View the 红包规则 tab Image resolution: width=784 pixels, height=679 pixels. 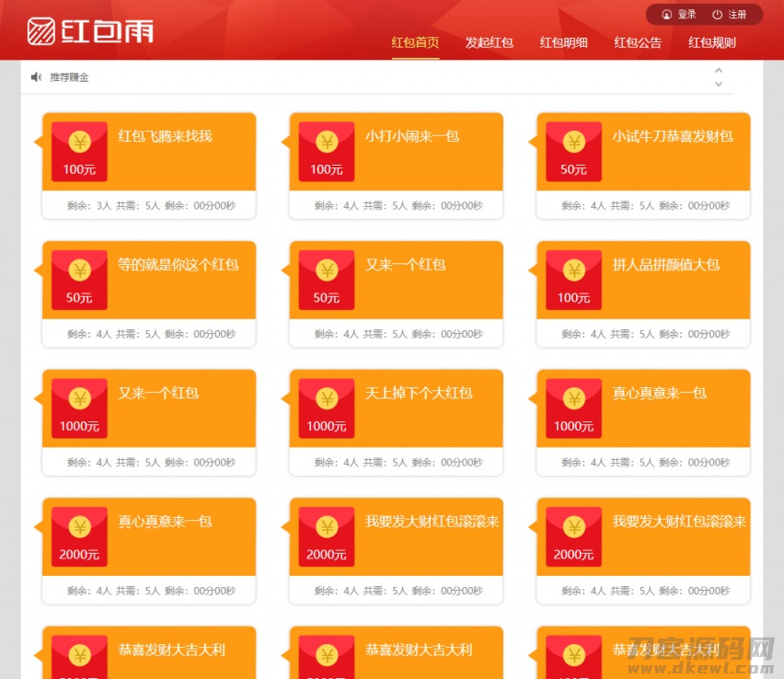point(712,42)
